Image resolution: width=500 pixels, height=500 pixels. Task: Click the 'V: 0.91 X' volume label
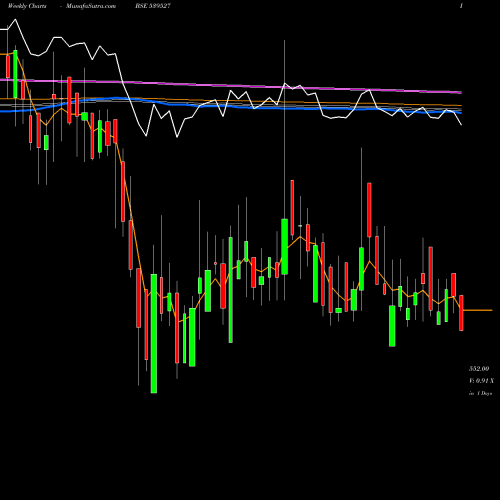click(481, 381)
